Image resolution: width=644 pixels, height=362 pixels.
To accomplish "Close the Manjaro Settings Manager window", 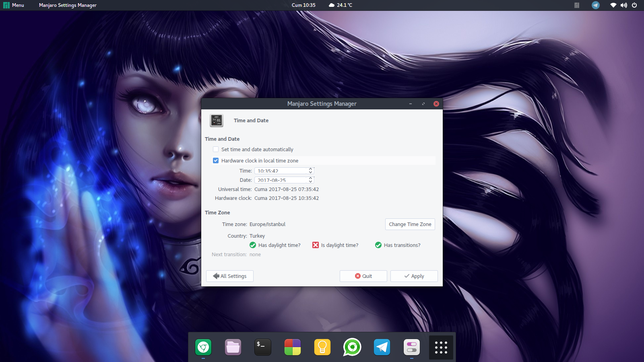I will tap(436, 104).
